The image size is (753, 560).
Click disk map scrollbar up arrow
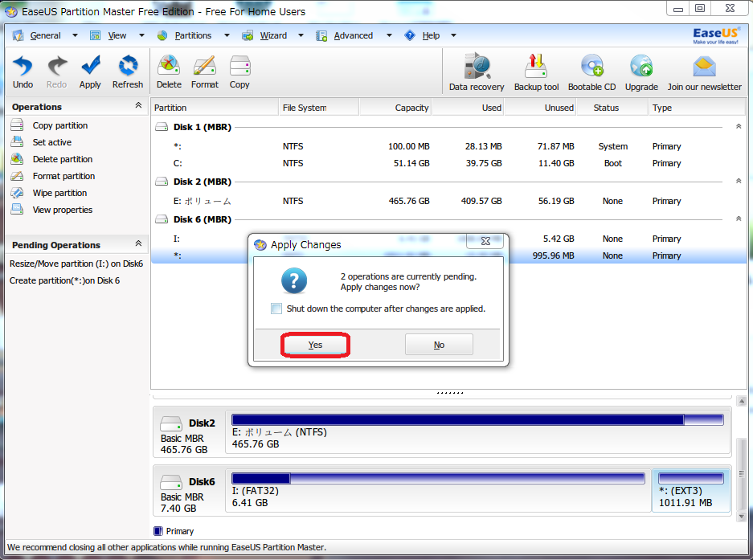click(x=742, y=401)
